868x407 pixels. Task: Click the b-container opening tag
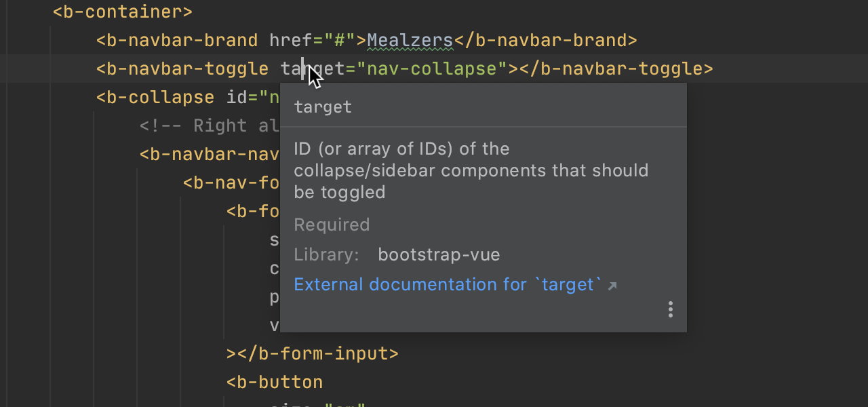click(x=122, y=12)
